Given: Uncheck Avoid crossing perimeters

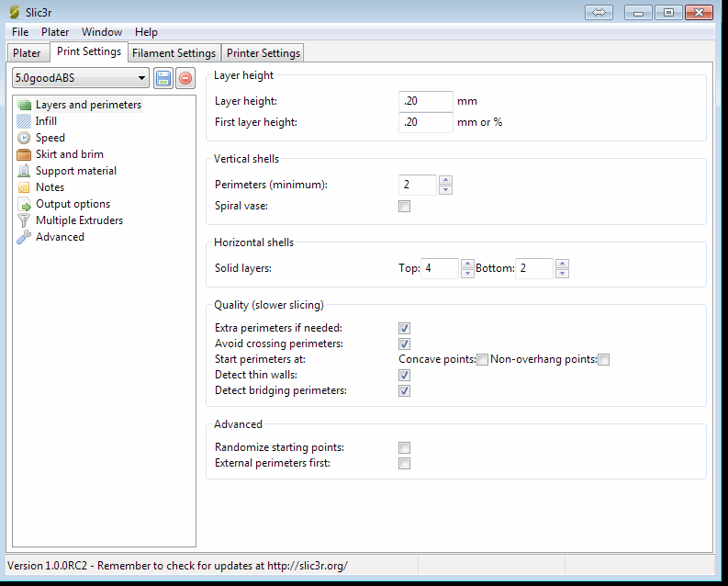Looking at the screenshot, I should click(404, 344).
